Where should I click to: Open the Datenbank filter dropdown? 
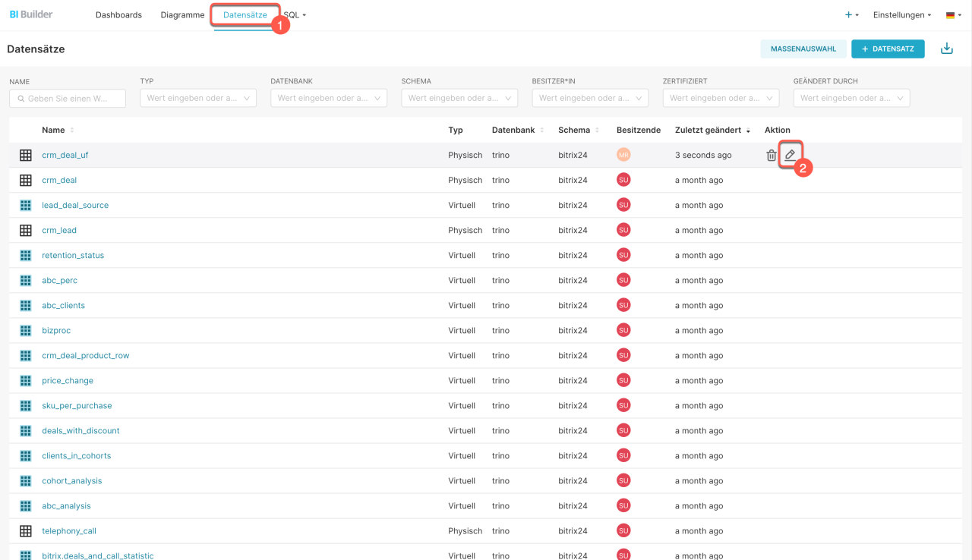coord(329,98)
